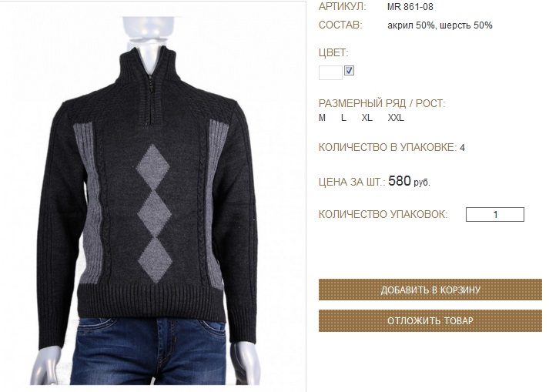Click the article number MR 861-08
Image resolution: width=549 pixels, height=392 pixels.
coord(410,7)
